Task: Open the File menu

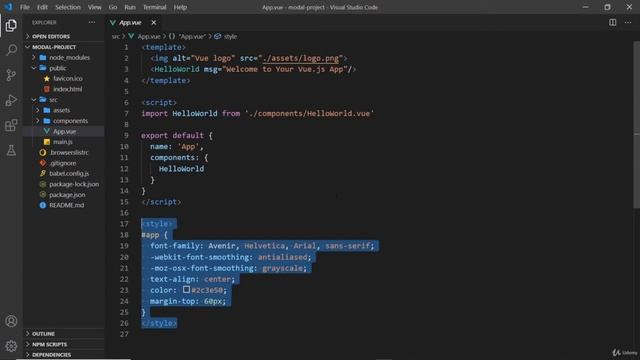Action: pyautogui.click(x=25, y=7)
